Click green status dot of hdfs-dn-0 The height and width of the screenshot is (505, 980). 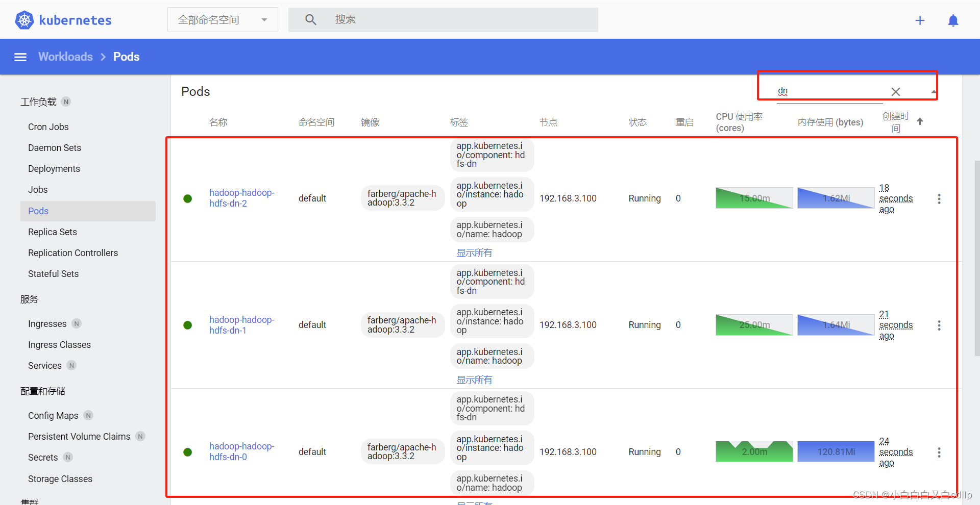[188, 452]
